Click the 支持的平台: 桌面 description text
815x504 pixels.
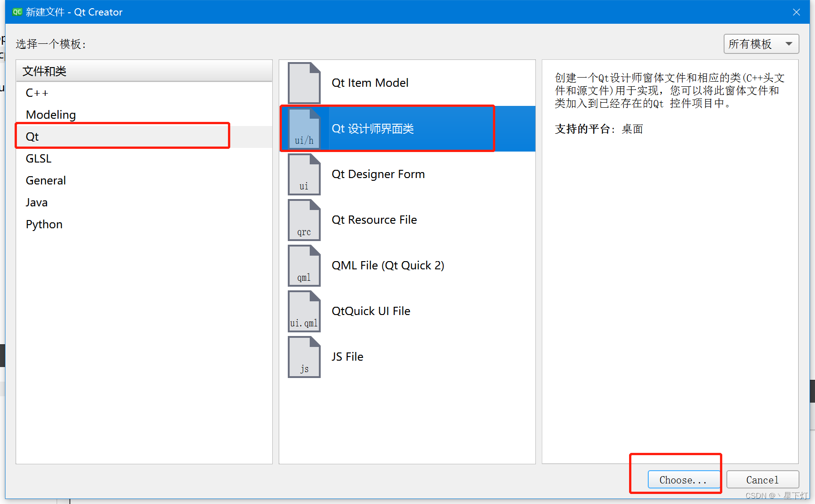599,129
